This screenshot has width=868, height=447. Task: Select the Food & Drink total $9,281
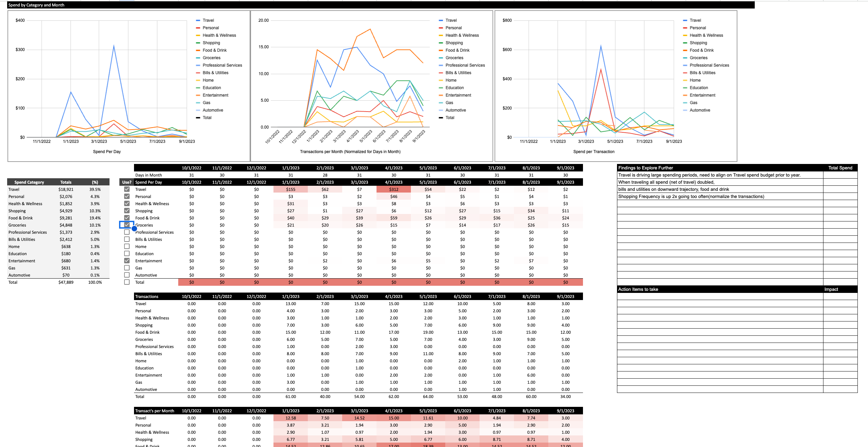[66, 218]
